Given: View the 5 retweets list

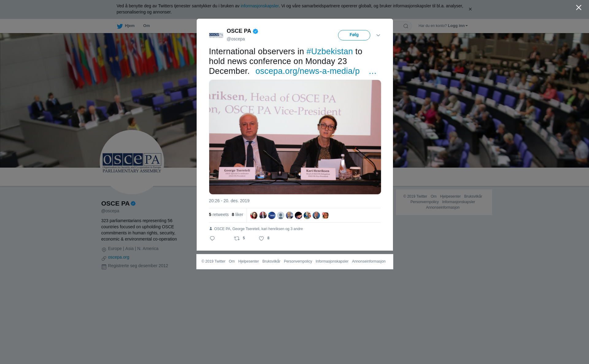Looking at the screenshot, I should [x=219, y=214].
